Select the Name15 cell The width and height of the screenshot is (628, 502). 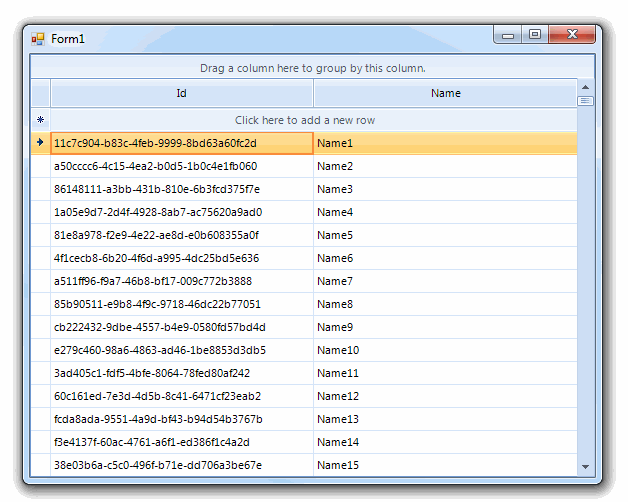445,465
